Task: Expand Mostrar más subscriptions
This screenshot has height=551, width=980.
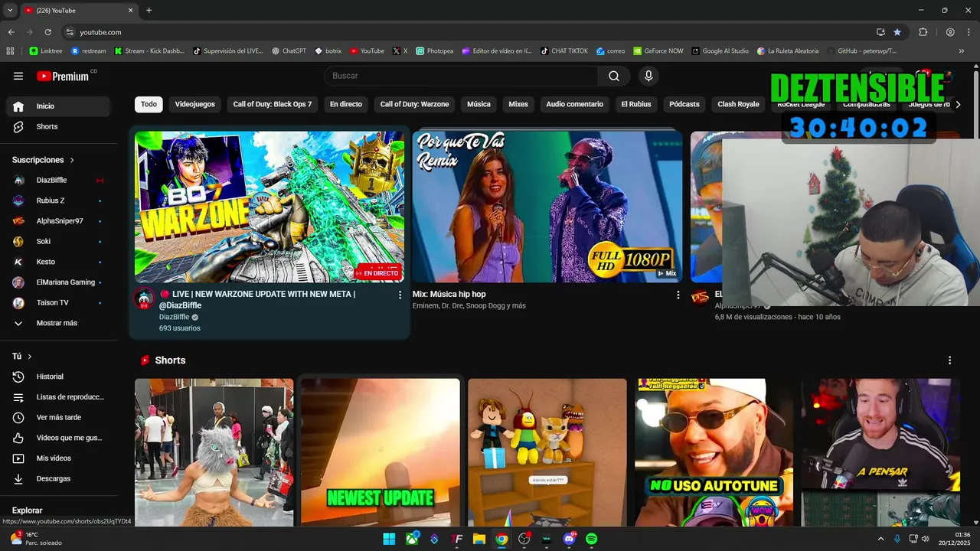Action: click(58, 323)
